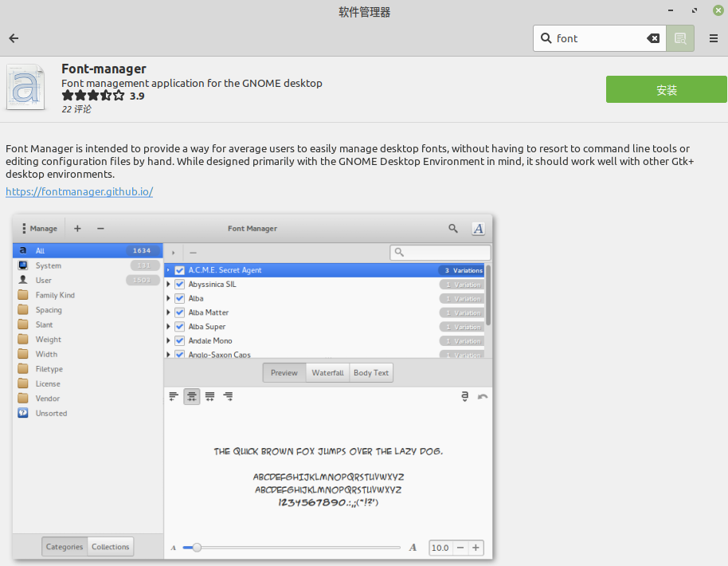Open the Vendor folder icon
The width and height of the screenshot is (728, 566).
[x=23, y=399]
